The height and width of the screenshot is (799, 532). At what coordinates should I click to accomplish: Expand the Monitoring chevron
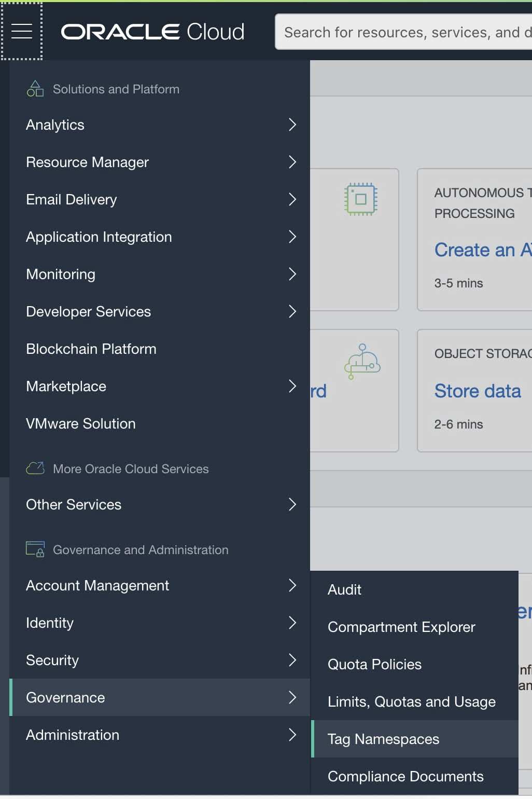(292, 274)
